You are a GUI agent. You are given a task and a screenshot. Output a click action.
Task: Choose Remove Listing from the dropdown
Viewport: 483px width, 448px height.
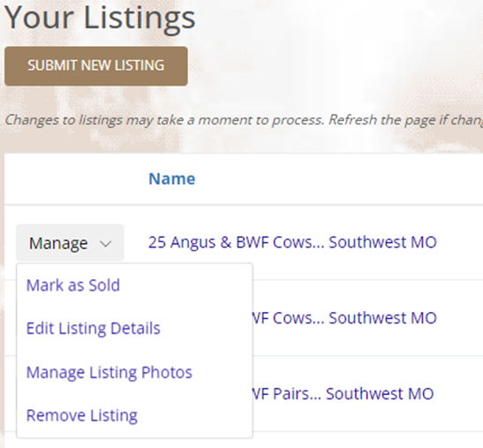(82, 415)
